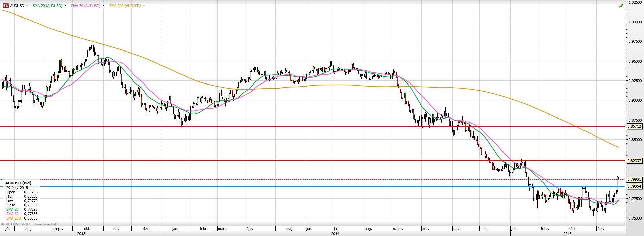Click the 2014 year label on time axis
The image size is (644, 236).
point(335,234)
